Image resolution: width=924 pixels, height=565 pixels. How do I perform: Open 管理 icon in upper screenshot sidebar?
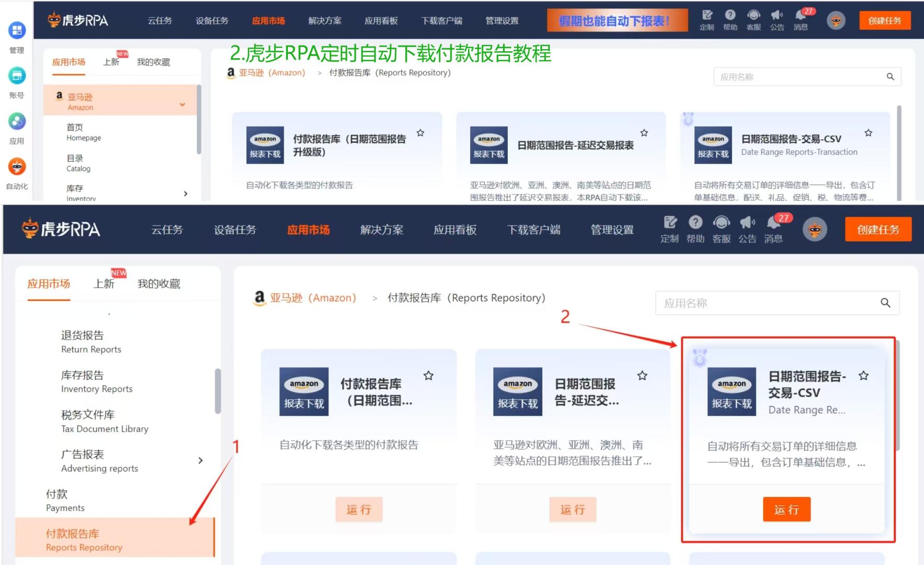click(17, 30)
